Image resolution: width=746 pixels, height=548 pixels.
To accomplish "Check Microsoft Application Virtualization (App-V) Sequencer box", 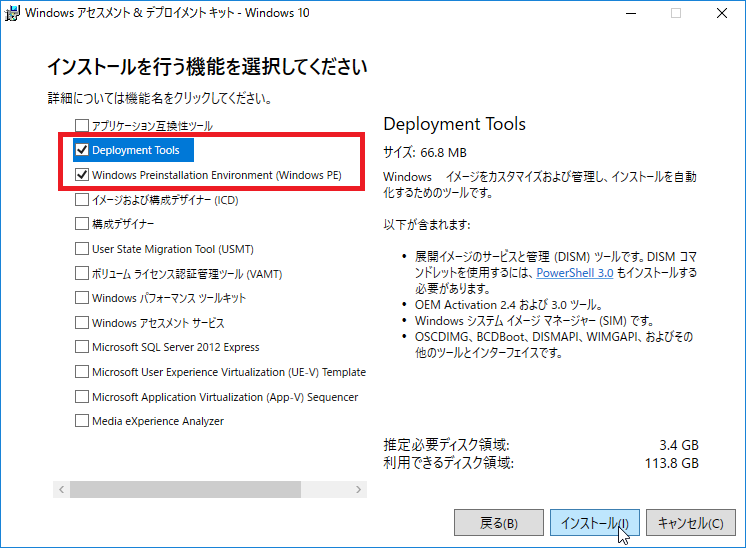I will tap(82, 397).
